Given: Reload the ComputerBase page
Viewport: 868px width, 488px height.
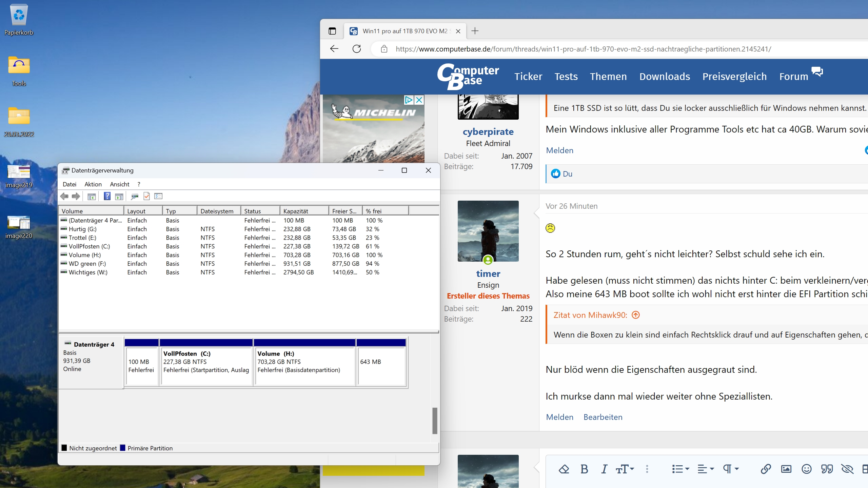Looking at the screenshot, I should pos(357,49).
